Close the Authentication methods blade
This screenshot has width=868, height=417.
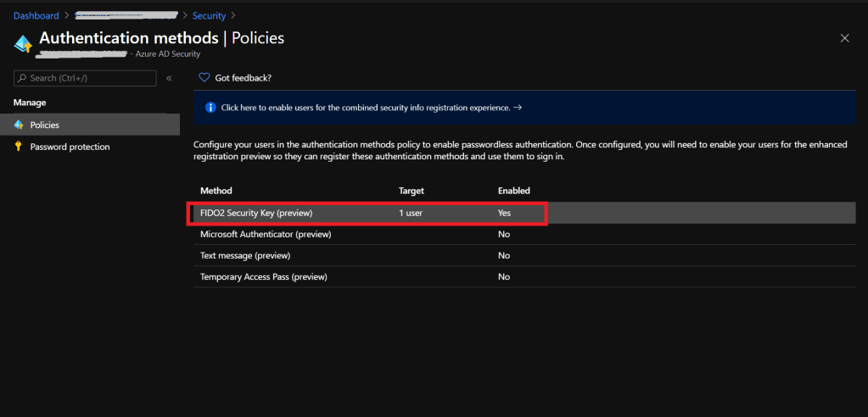[x=844, y=38]
